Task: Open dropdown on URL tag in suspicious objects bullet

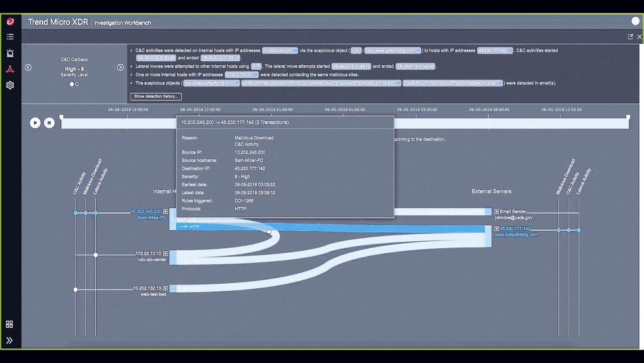Action: click(236, 83)
